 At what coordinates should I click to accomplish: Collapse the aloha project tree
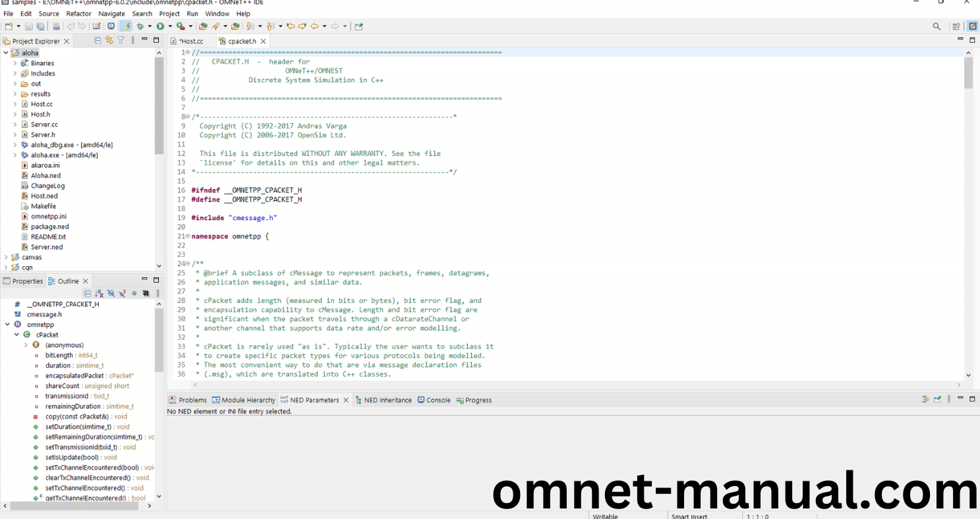(x=5, y=52)
